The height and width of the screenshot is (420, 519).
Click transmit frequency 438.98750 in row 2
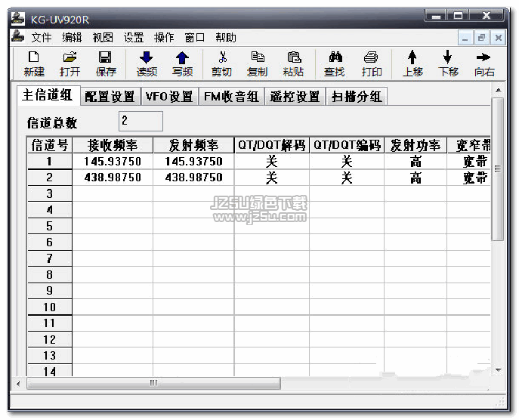pos(193,178)
